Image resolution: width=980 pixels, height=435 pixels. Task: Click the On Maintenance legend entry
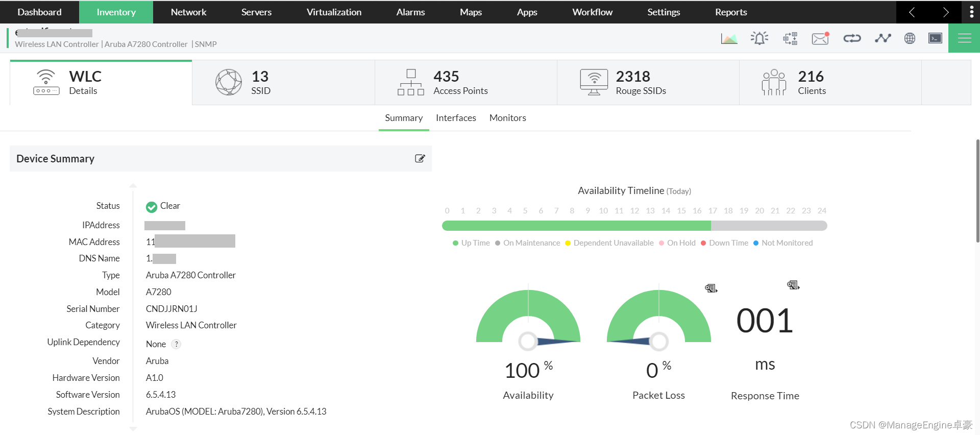pyautogui.click(x=527, y=243)
